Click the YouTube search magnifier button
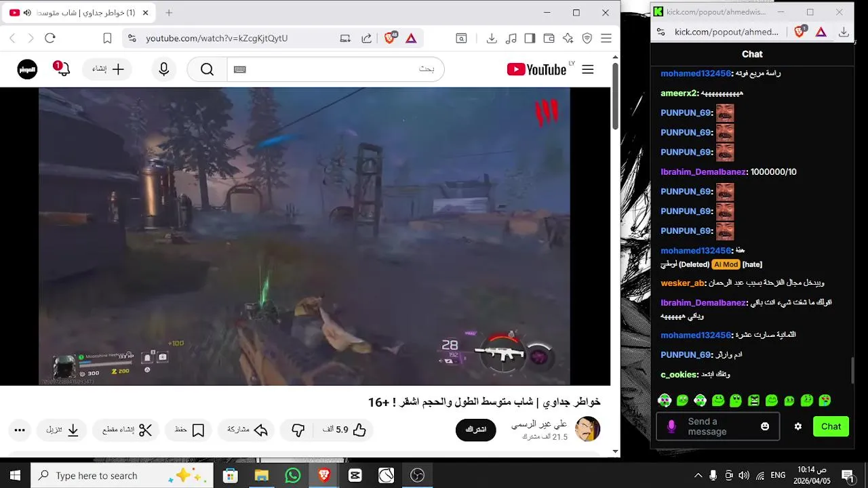Image resolution: width=868 pixels, height=488 pixels. point(207,69)
